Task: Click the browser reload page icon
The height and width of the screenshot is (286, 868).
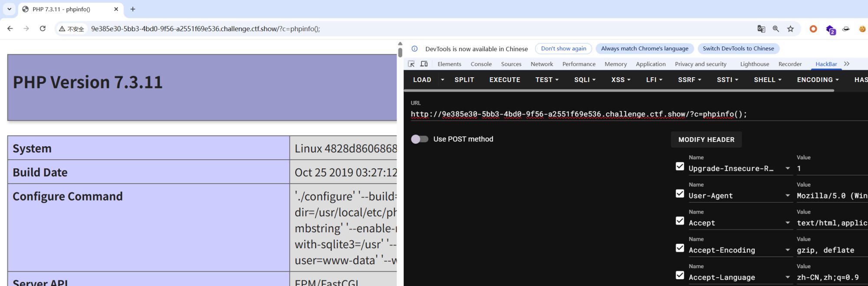Action: pos(43,29)
